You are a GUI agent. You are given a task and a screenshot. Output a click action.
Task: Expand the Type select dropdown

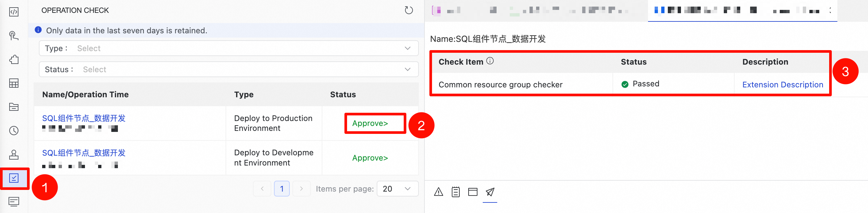(x=229, y=48)
